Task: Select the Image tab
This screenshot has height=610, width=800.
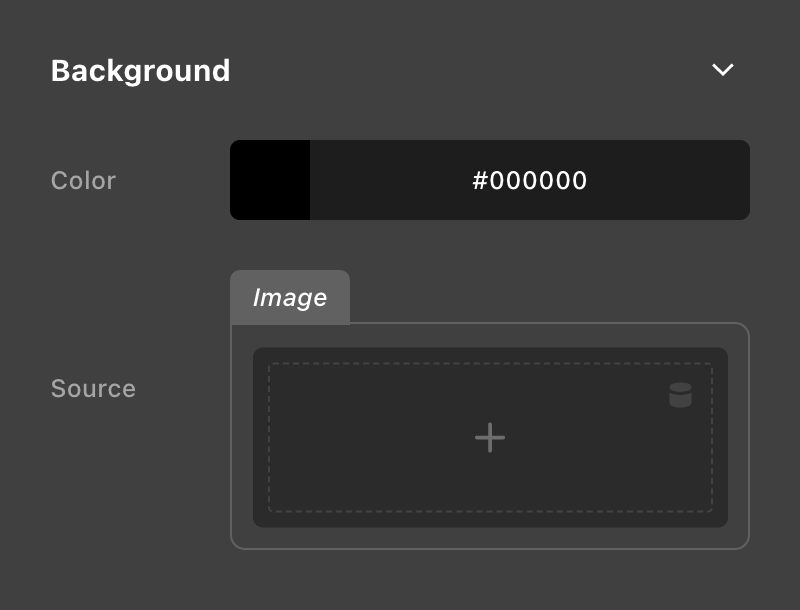Action: 290,298
